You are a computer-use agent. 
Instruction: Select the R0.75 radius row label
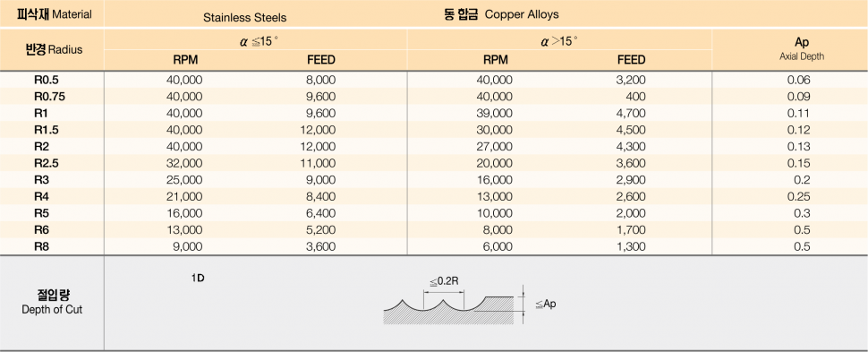tap(49, 97)
